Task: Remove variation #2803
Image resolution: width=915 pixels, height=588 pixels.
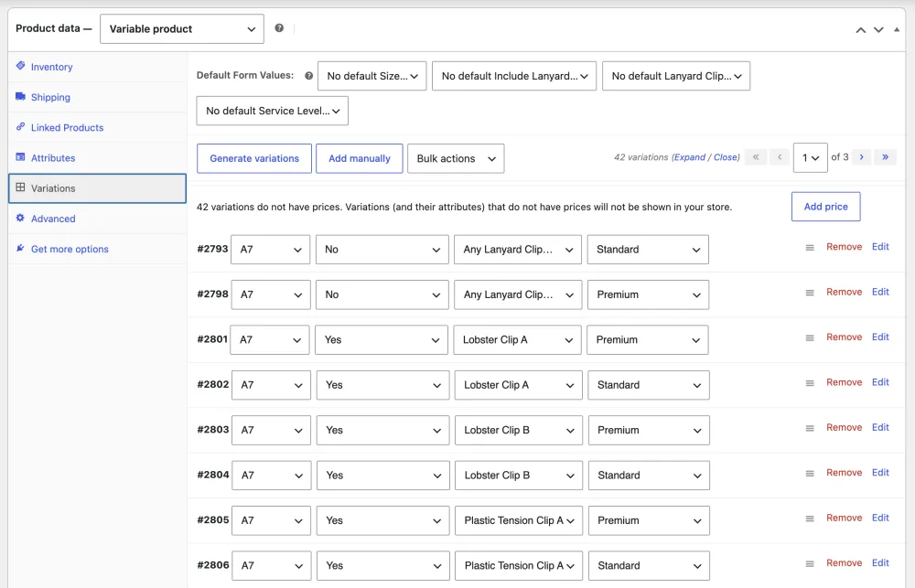Action: click(844, 428)
